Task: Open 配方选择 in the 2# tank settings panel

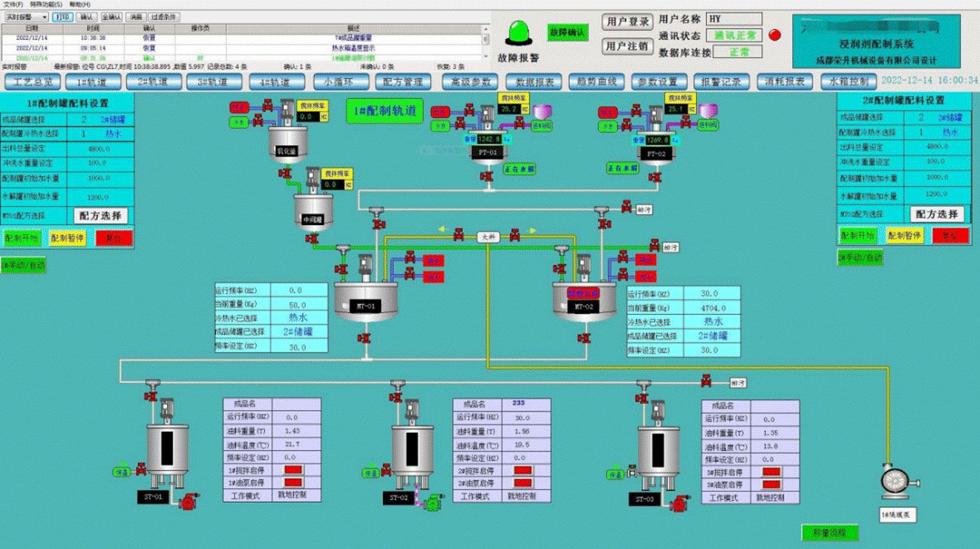Action: (936, 214)
